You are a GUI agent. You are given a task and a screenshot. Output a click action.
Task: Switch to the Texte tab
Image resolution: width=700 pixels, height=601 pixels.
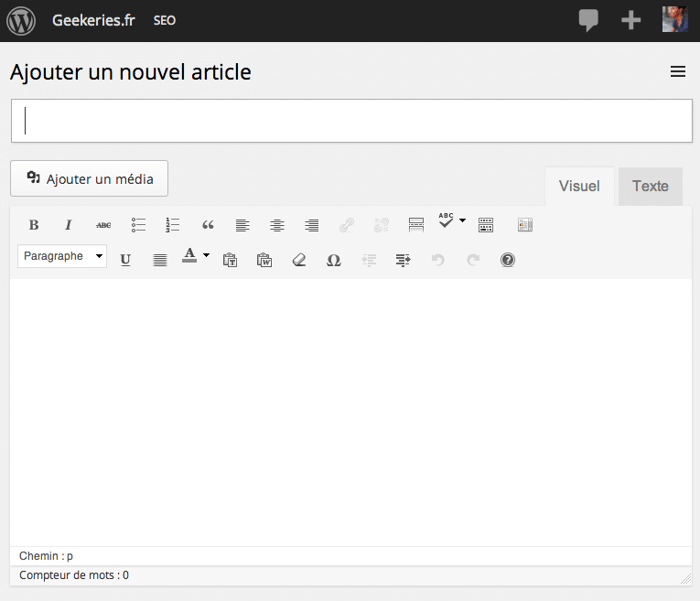coord(651,186)
